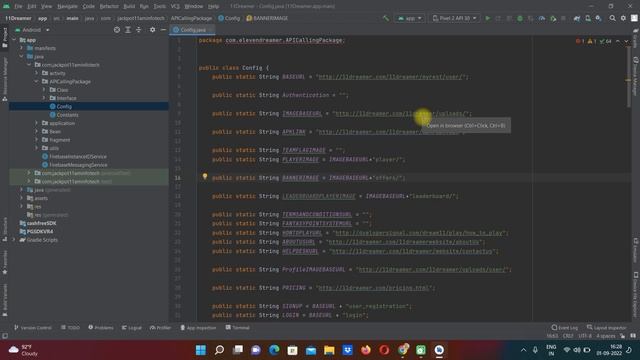The image size is (640, 360).
Task: Open the Refactor menu
Action: pos(109,6)
